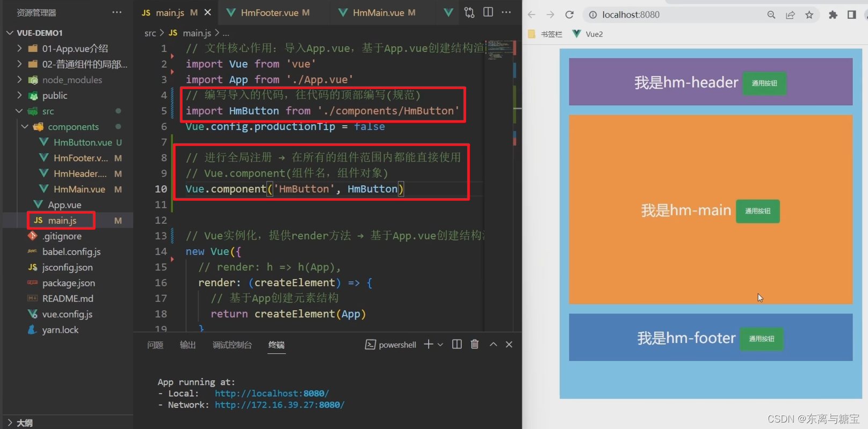Create a new terminal with plus icon
Screen dimensions: 868x429
coord(428,344)
